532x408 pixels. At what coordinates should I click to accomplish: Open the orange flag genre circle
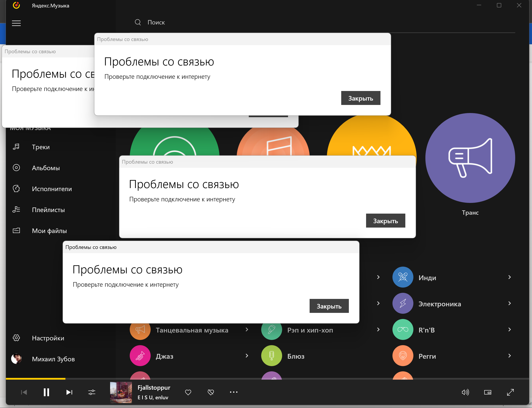[x=273, y=142]
